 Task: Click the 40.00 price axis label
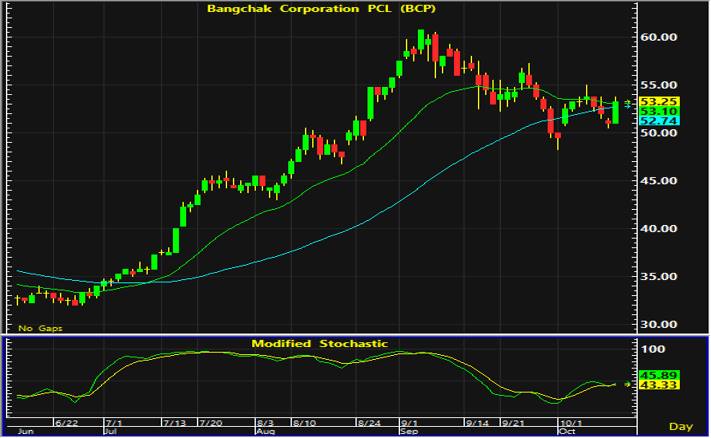pos(658,229)
